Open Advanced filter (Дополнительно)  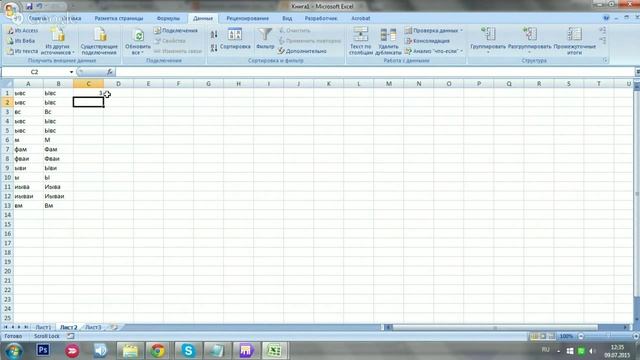tap(302, 51)
